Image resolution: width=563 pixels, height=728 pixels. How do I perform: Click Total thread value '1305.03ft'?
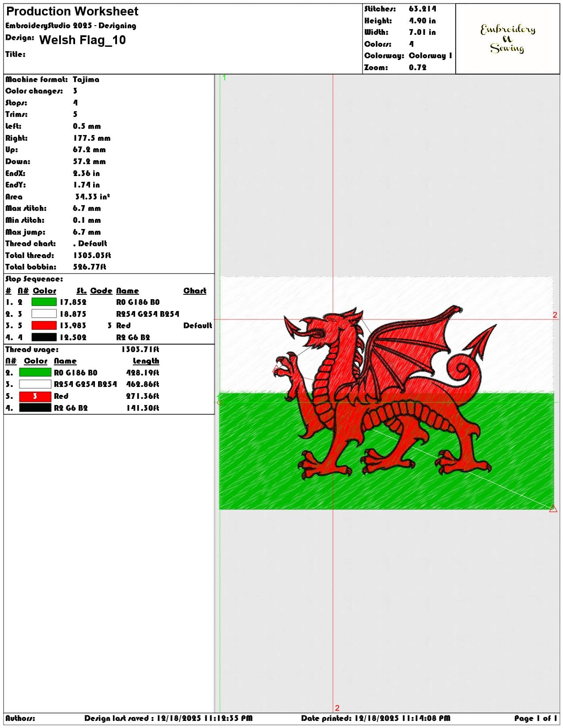(92, 255)
